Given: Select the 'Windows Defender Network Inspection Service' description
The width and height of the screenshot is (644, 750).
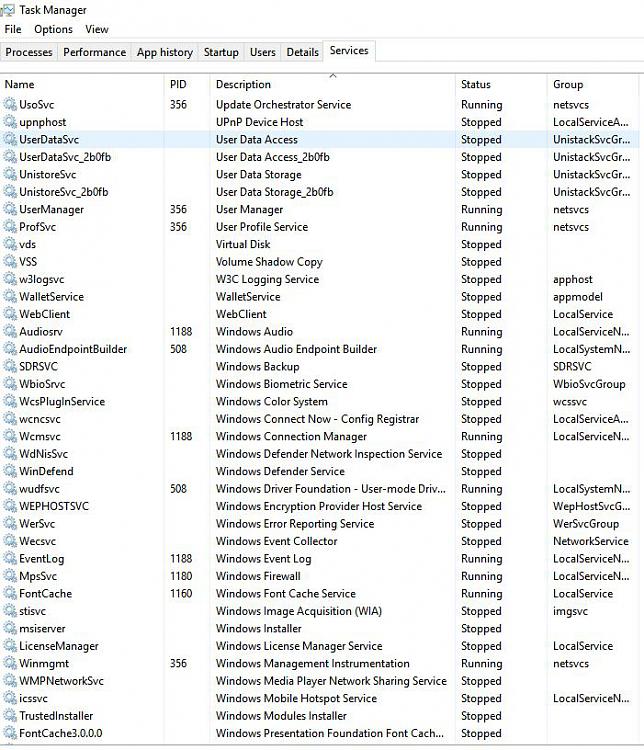Looking at the screenshot, I should [x=329, y=453].
